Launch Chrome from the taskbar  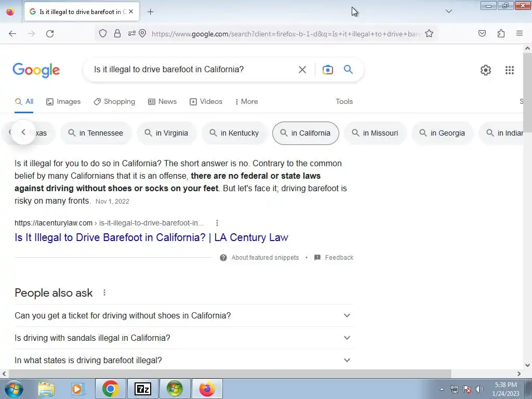[110, 389]
